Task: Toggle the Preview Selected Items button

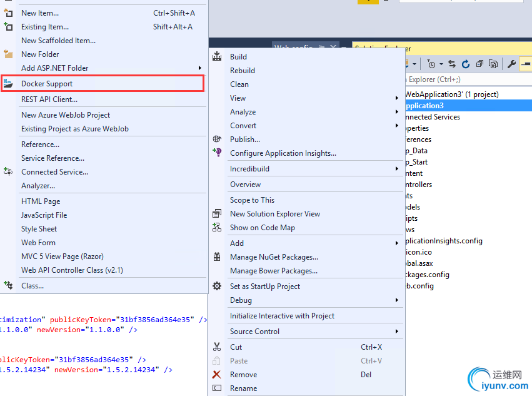Action: coord(526,64)
